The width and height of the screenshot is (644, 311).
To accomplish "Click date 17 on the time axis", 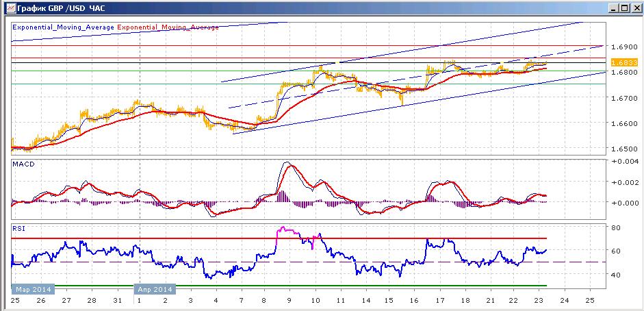I will click(x=440, y=301).
